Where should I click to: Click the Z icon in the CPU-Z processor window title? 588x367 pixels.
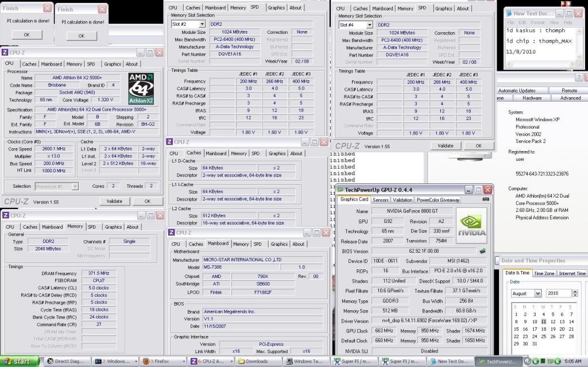pyautogui.click(x=5, y=52)
